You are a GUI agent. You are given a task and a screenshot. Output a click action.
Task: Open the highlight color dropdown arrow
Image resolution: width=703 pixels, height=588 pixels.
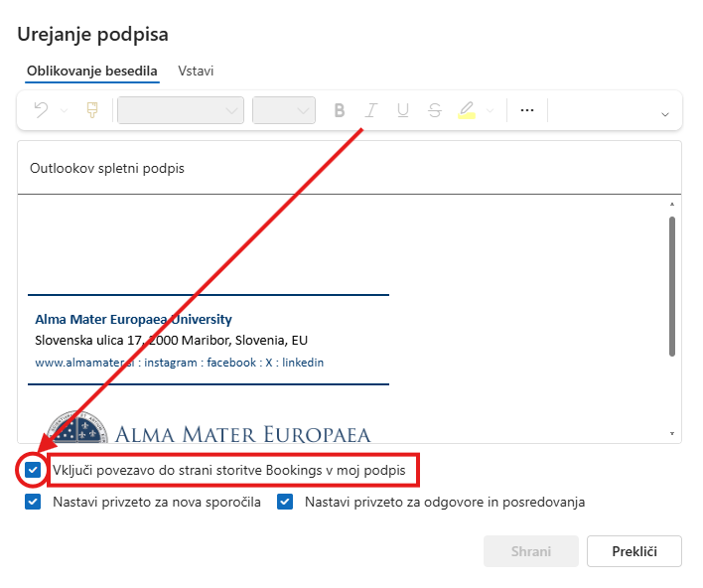[491, 110]
